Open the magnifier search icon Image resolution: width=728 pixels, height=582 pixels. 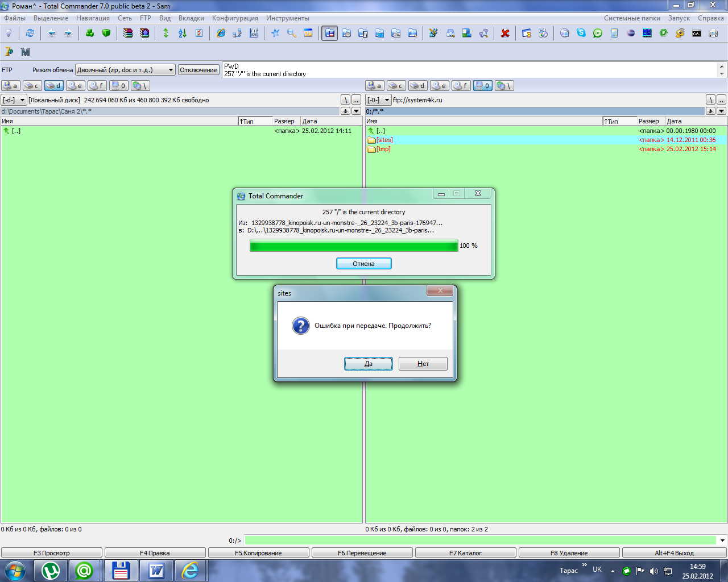tap(292, 33)
